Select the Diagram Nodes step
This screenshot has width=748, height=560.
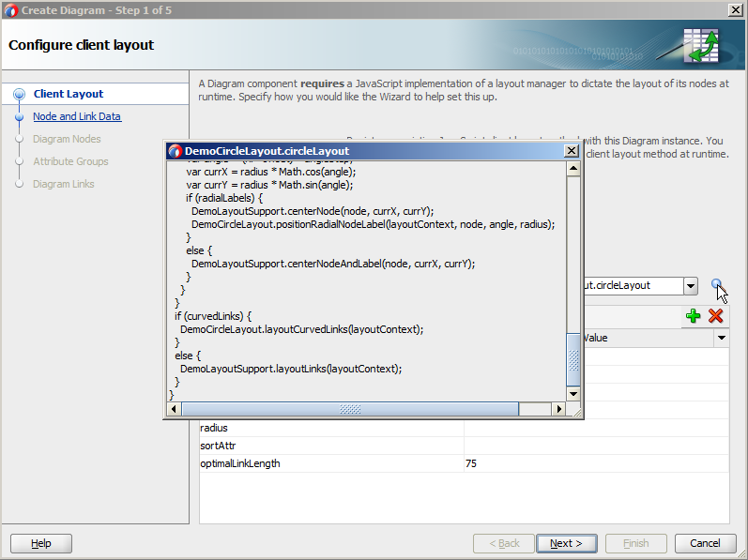coord(67,139)
